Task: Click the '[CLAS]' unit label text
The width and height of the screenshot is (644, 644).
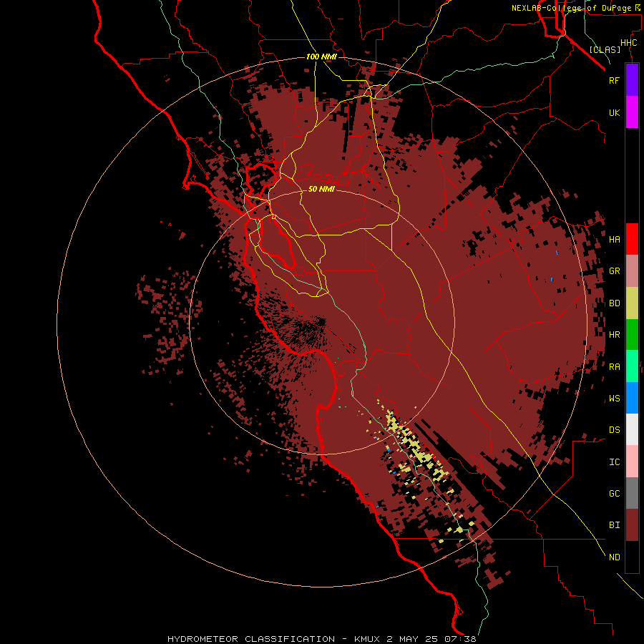Action: click(x=605, y=49)
